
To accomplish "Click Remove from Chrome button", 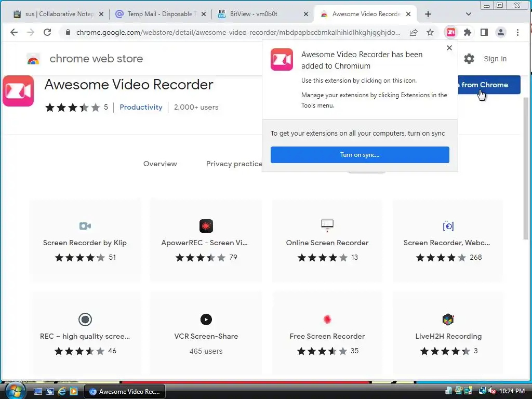I will [x=489, y=85].
